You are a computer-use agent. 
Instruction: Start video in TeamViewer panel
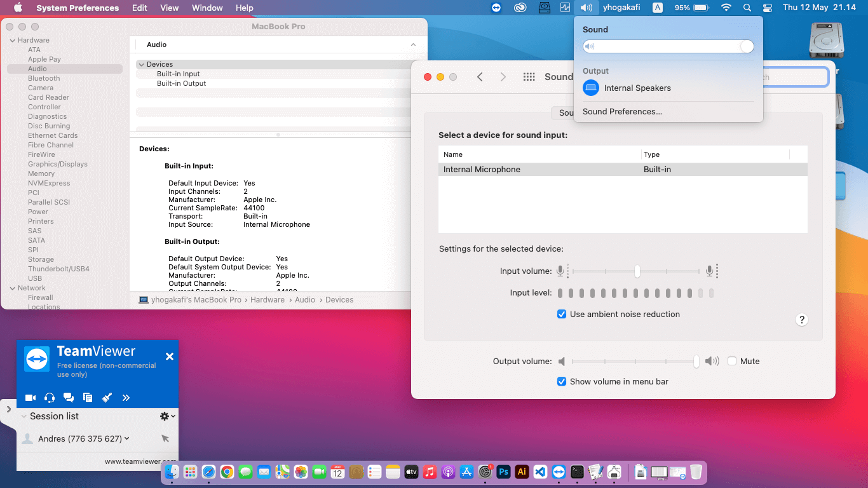click(30, 398)
